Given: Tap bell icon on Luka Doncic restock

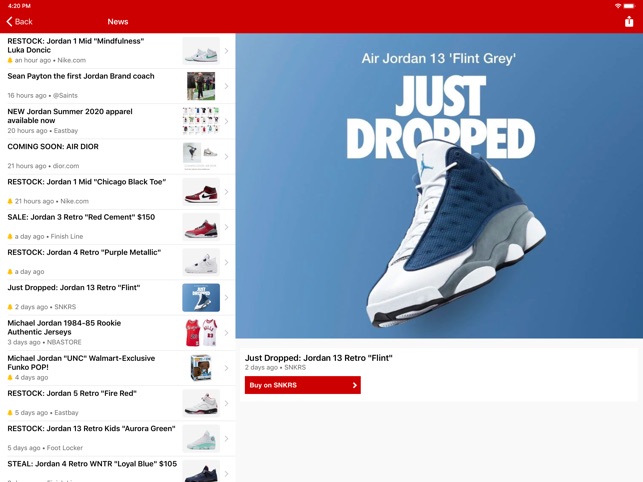Looking at the screenshot, I should (11, 60).
